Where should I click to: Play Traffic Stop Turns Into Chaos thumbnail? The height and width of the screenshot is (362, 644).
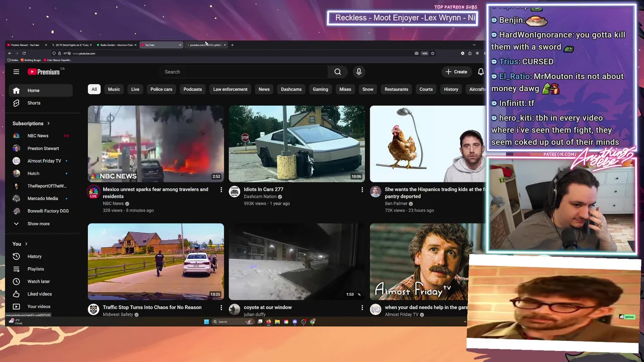tap(156, 261)
